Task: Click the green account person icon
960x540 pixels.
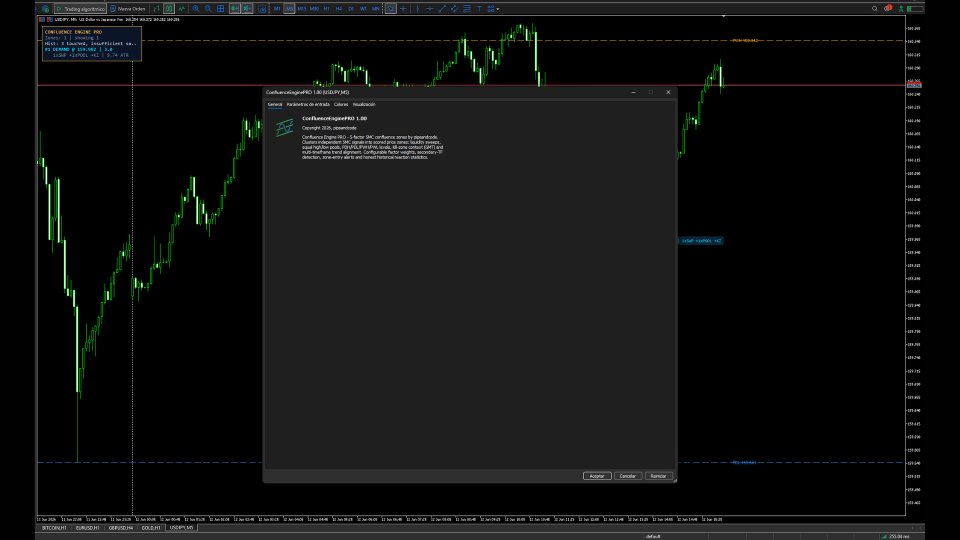Action: click(901, 9)
